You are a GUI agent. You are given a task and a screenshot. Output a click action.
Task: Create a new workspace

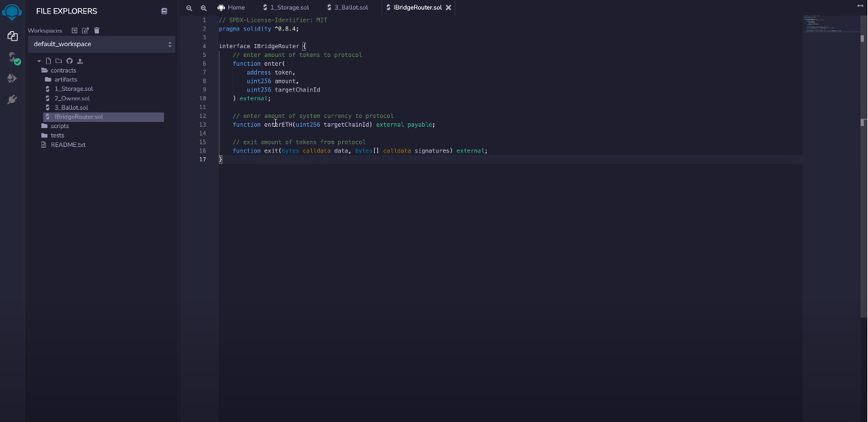point(75,30)
